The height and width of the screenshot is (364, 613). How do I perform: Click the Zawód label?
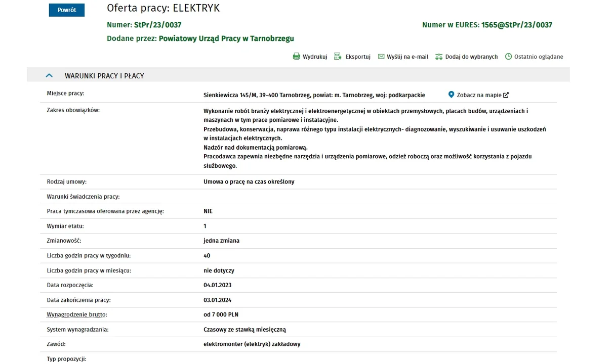[57, 344]
